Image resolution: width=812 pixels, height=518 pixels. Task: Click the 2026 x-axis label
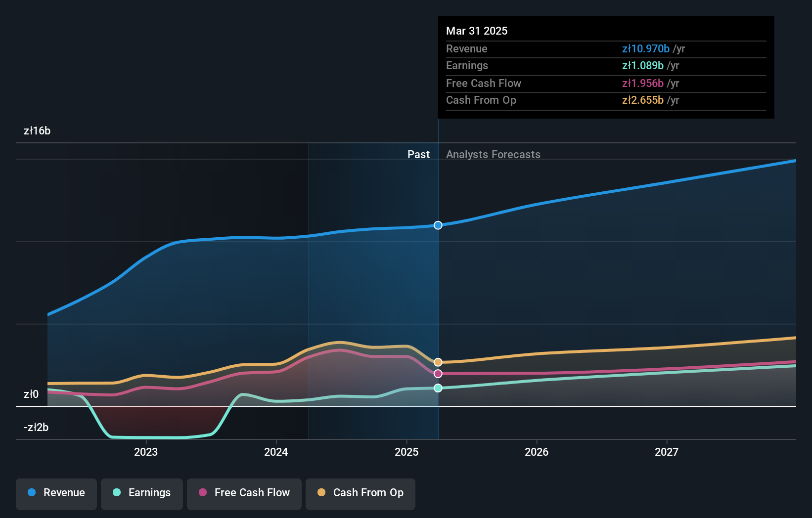tap(537, 452)
